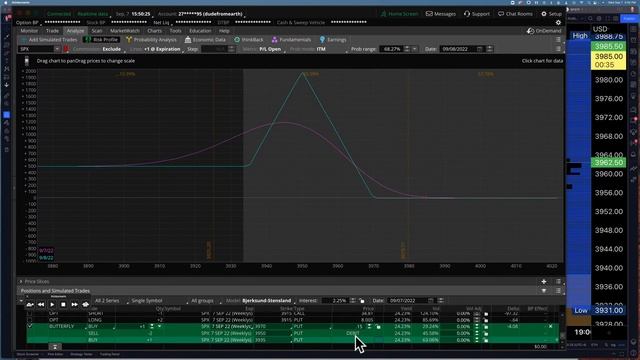Select the Risk Profile subtab

click(101, 40)
